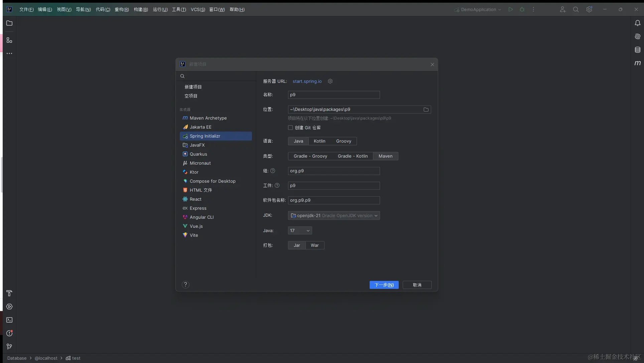Open help for the Artifact field
The width and height of the screenshot is (644, 363).
[x=277, y=185]
